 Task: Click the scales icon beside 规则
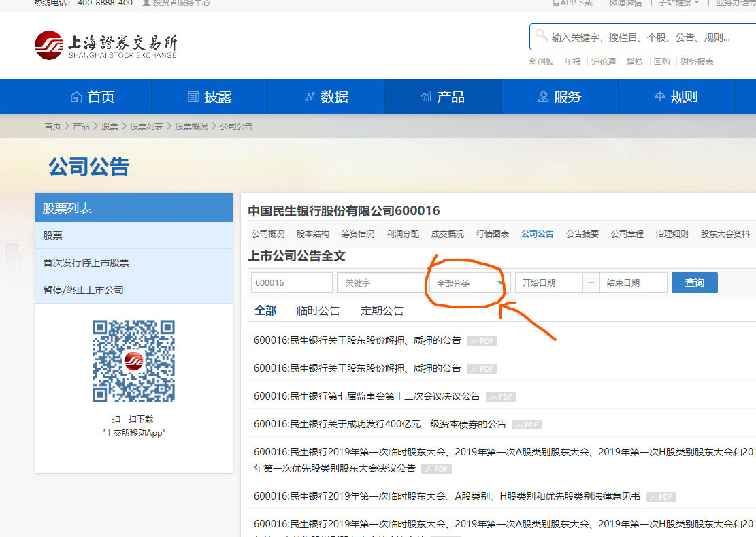(660, 97)
